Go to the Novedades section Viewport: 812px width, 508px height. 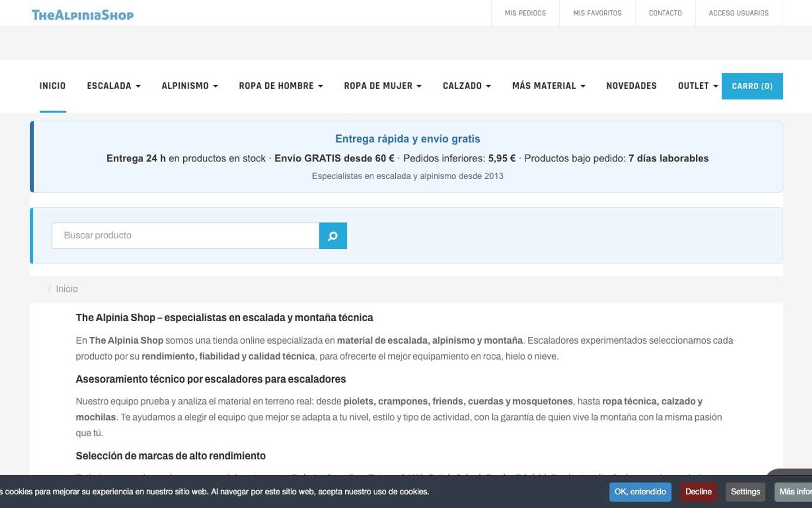tap(632, 86)
